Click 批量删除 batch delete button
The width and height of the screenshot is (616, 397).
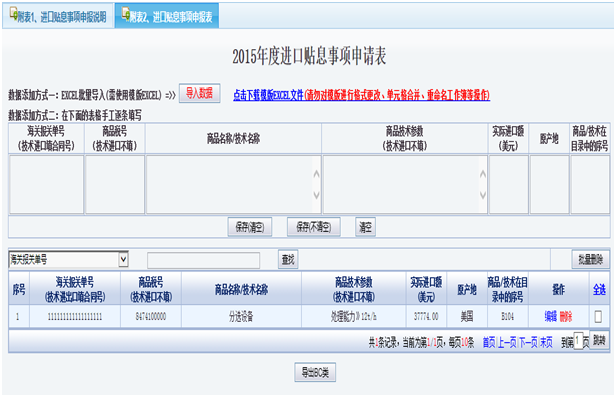[x=590, y=259]
